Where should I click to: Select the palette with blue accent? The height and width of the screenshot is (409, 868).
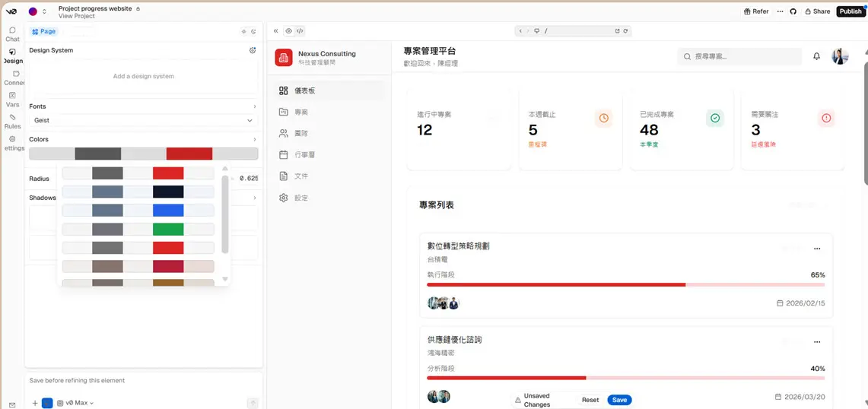pos(138,211)
